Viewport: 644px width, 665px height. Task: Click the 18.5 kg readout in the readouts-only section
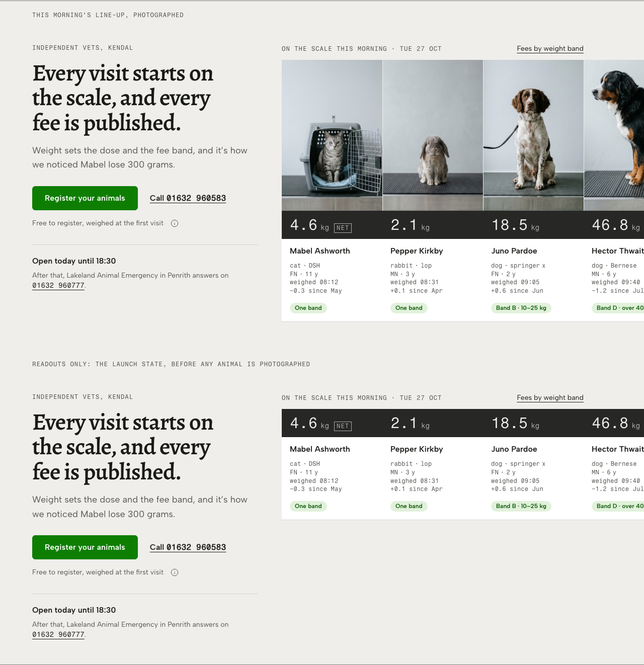(515, 423)
